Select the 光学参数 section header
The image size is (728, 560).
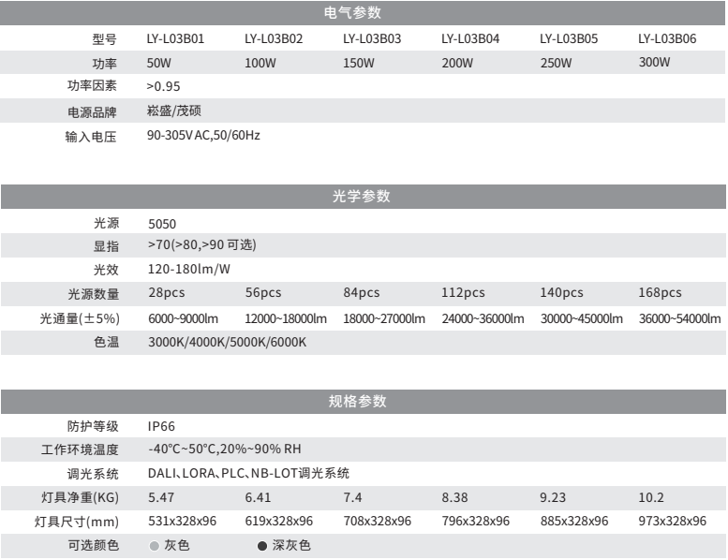pos(364,198)
